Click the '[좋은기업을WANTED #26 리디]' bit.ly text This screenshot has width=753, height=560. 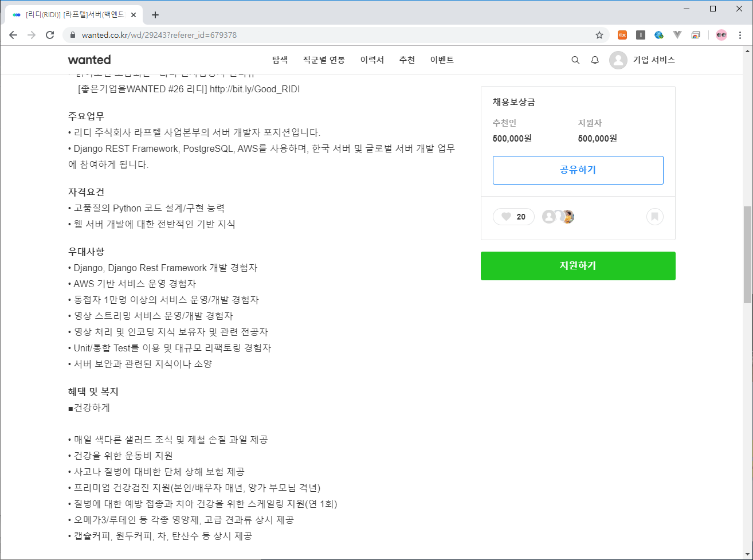189,89
